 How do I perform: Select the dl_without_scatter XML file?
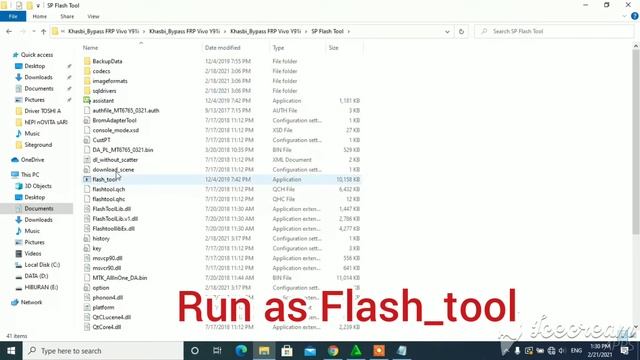[x=115, y=160]
